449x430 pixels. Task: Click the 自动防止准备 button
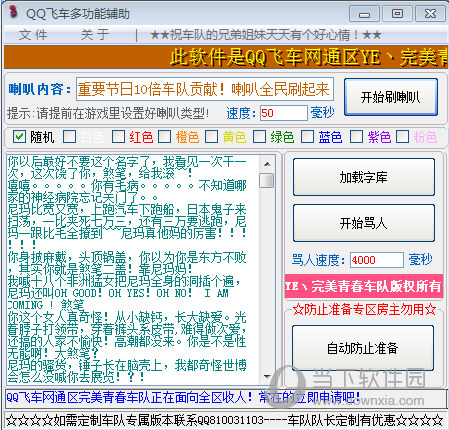[x=363, y=348]
